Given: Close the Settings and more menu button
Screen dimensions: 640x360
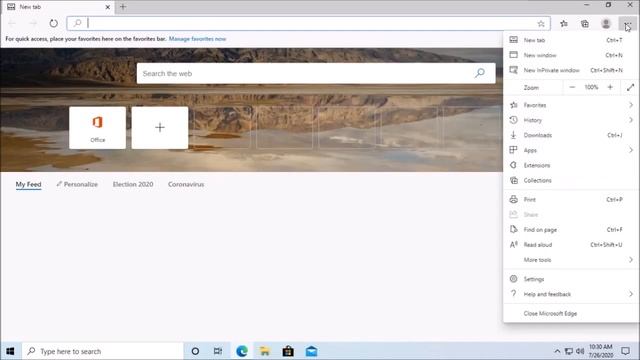Looking at the screenshot, I should 627,24.
